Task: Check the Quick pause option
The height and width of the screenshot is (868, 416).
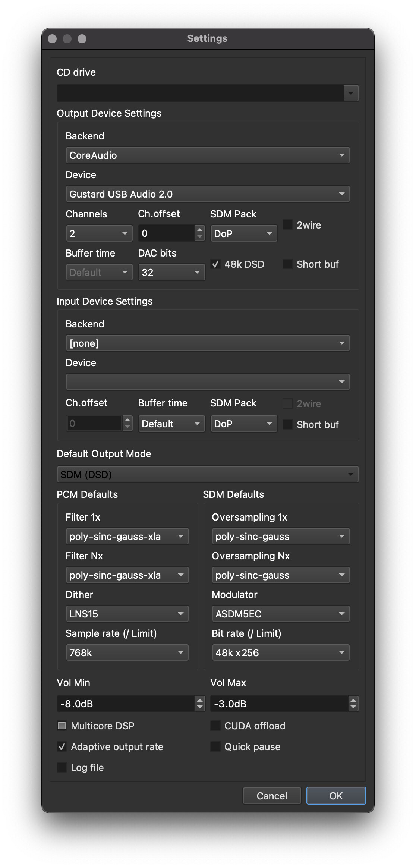Action: pyautogui.click(x=215, y=746)
